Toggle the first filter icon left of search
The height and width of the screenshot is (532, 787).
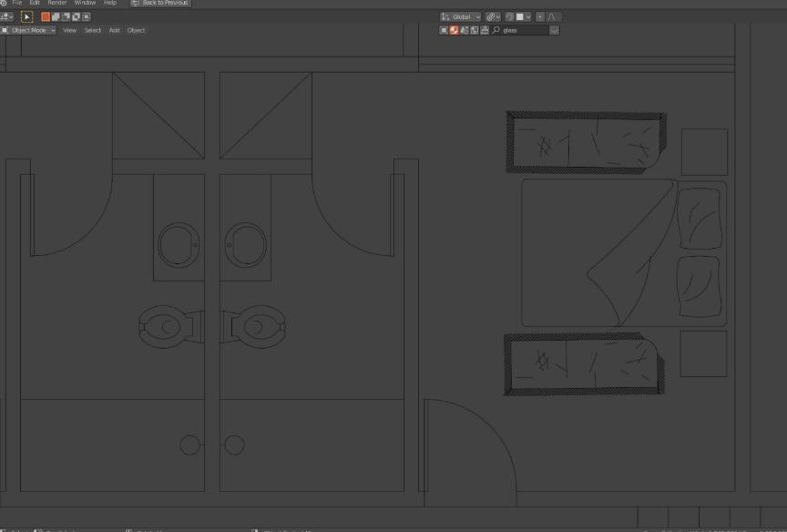tap(444, 30)
